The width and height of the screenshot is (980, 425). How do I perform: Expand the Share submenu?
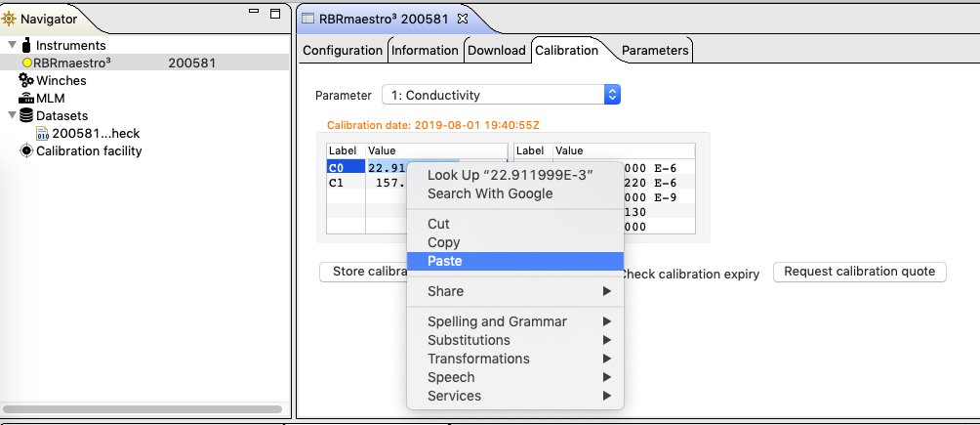(514, 291)
